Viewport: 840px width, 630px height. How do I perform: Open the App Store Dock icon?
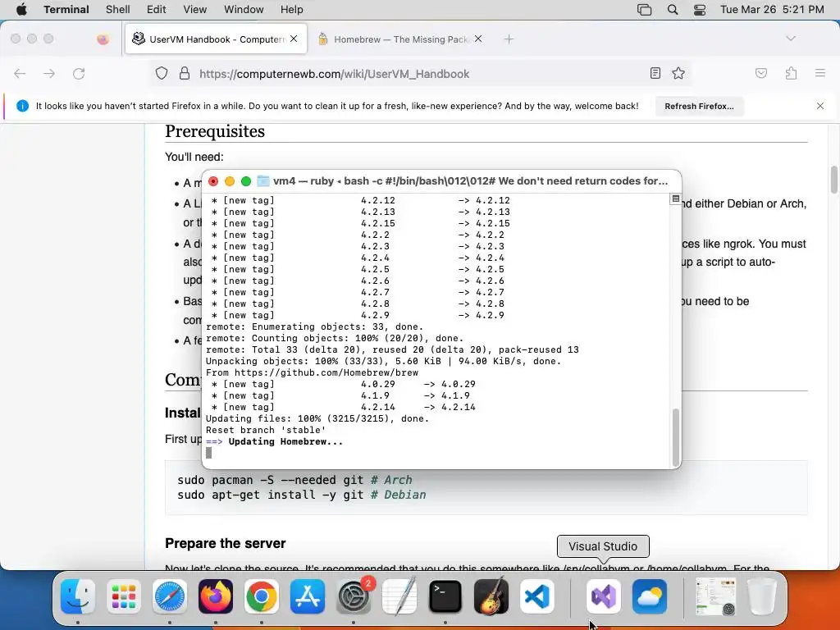tap(308, 596)
